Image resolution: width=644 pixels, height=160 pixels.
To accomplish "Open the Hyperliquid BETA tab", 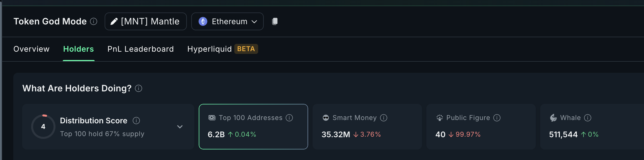I will click(x=222, y=49).
